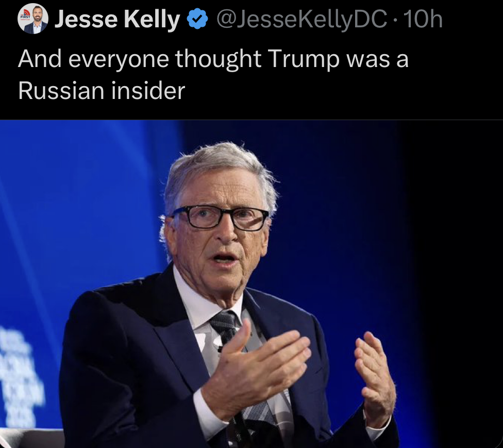
Task: Click the display name Jesse Kelly
Action: pyautogui.click(x=117, y=20)
